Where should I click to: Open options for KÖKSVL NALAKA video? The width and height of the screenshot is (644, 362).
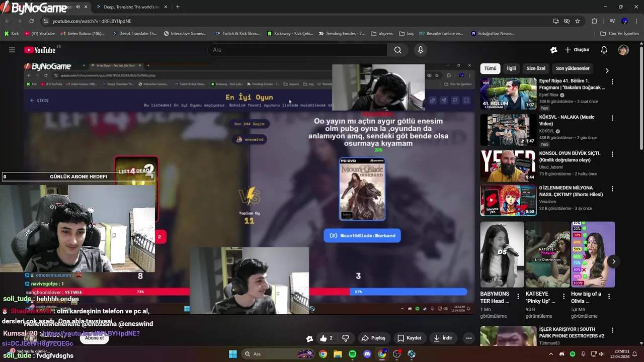[x=612, y=118]
